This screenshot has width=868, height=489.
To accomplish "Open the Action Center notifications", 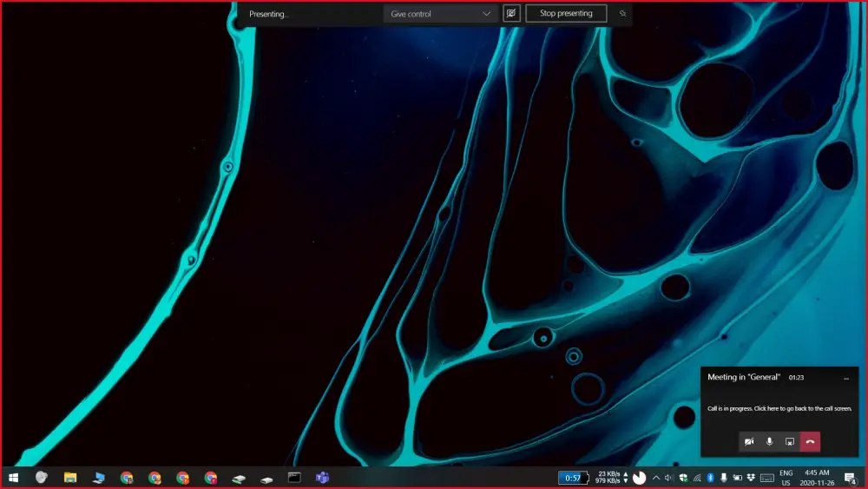I will (851, 478).
